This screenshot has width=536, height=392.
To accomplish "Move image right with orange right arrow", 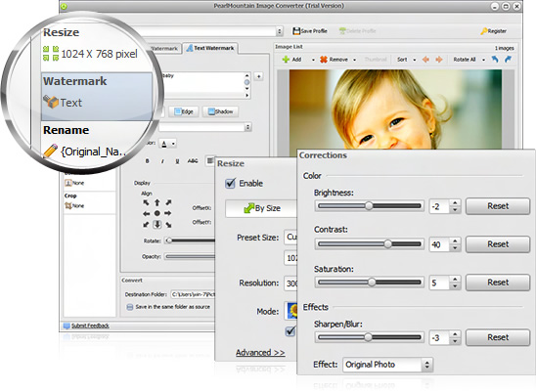I will [439, 60].
